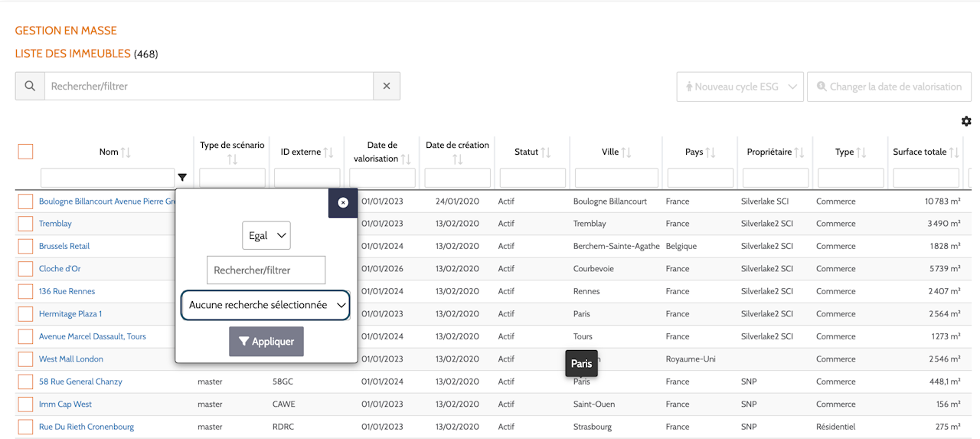Screen dimensions: 980x439
Task: Sort by Surface totale arrows
Action: coord(954,152)
